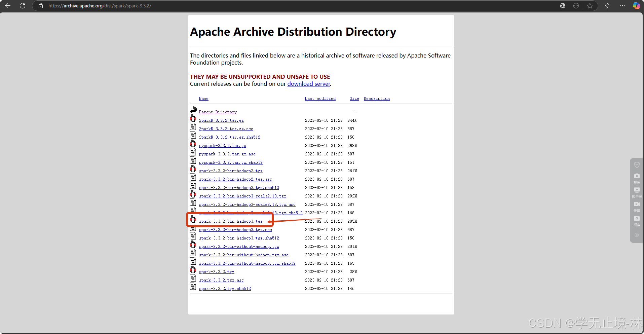
Task: Add this page to favorites star
Action: pyautogui.click(x=590, y=6)
